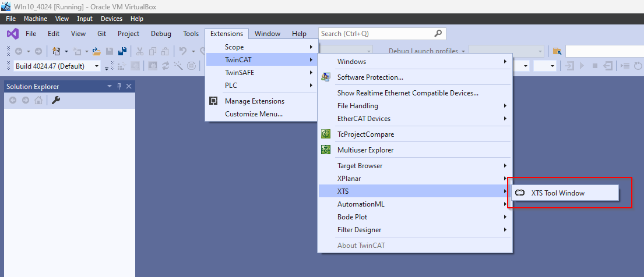644x277 pixels.
Task: Open the AutomationML submenu
Action: coord(415,204)
